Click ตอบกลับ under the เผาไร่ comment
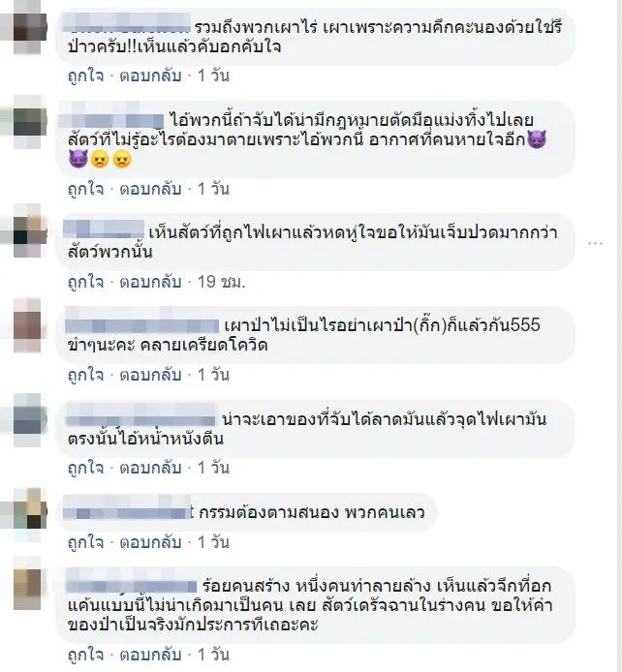The width and height of the screenshot is (622, 672). [150, 76]
